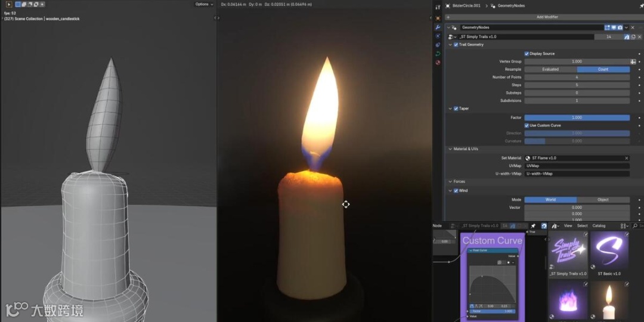
Task: Click the Substeps value field
Action: pos(577,93)
